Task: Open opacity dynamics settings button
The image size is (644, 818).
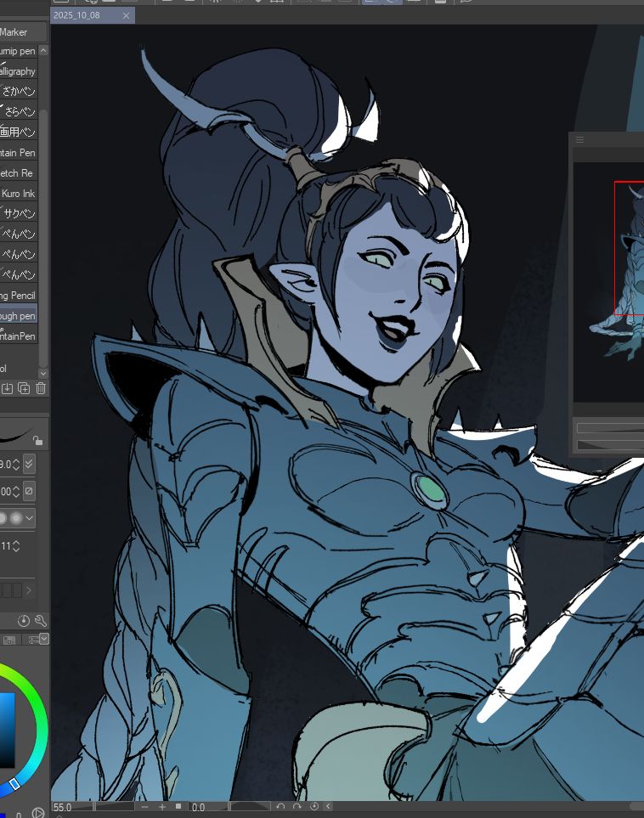Action: [29, 491]
